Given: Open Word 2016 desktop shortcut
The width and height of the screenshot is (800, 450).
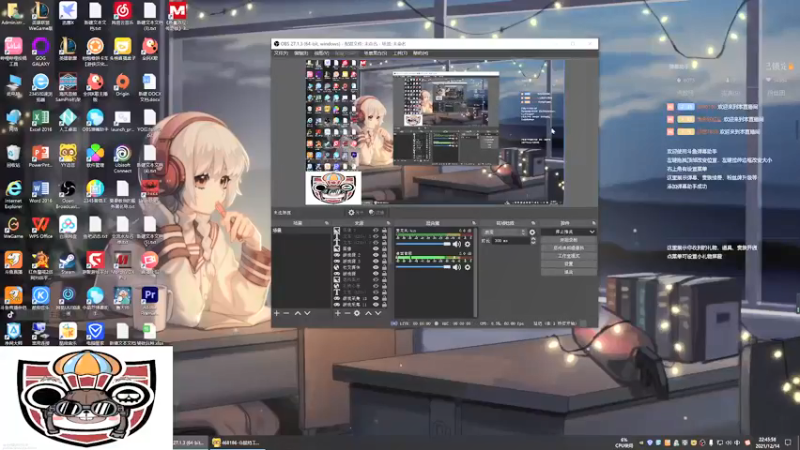Looking at the screenshot, I should coord(40,192).
